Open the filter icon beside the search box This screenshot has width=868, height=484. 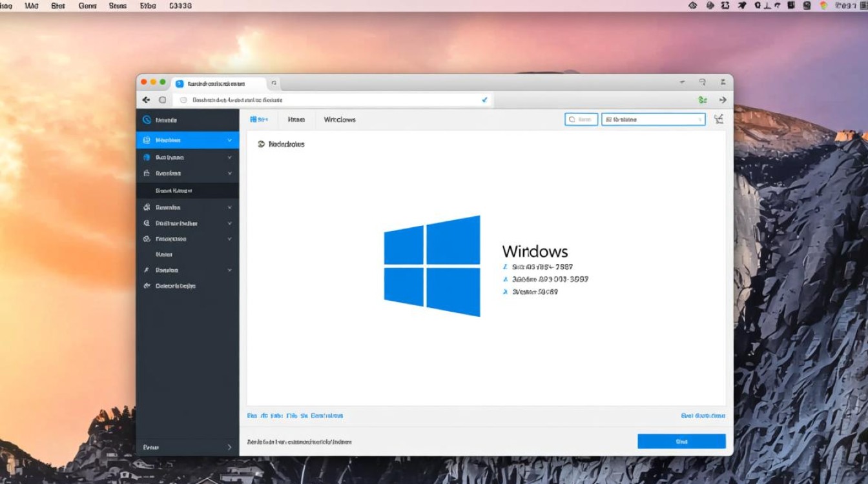718,119
